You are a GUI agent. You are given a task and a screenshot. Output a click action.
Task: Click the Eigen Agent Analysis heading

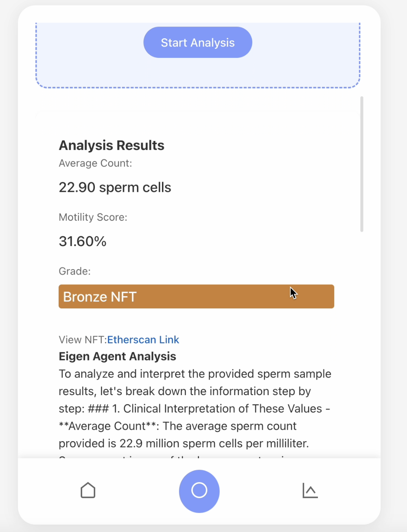117,356
